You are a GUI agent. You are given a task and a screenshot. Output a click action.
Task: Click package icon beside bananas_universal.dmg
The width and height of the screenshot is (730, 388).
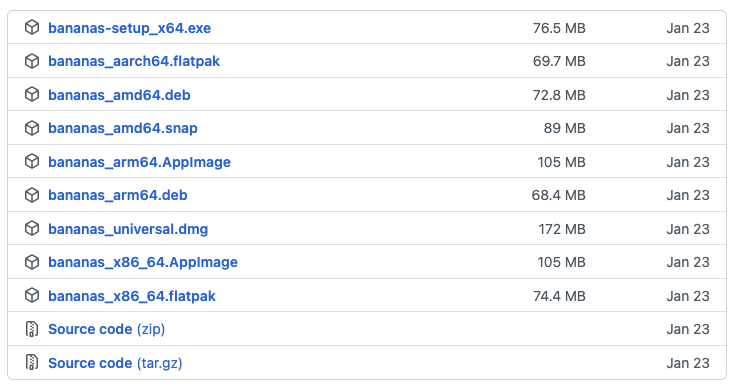[x=32, y=229]
